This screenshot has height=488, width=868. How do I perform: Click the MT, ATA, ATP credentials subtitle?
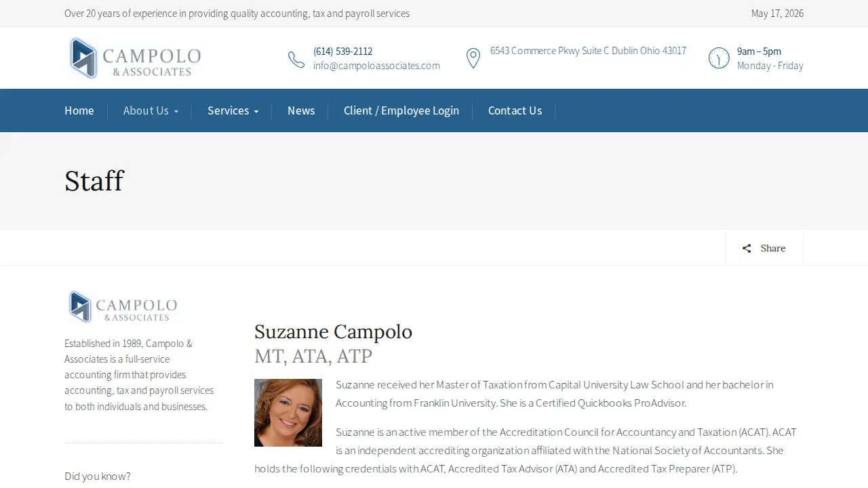pos(313,356)
